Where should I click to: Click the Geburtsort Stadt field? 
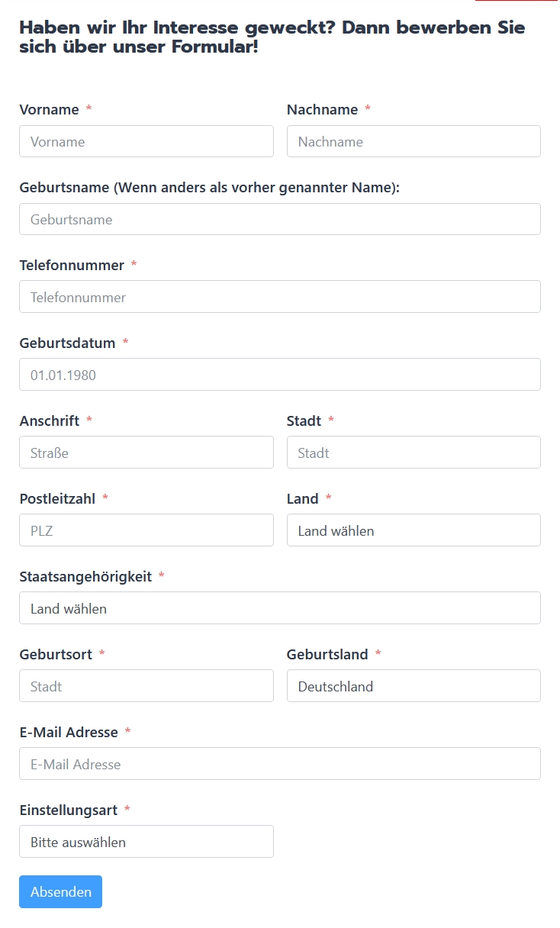click(x=146, y=686)
